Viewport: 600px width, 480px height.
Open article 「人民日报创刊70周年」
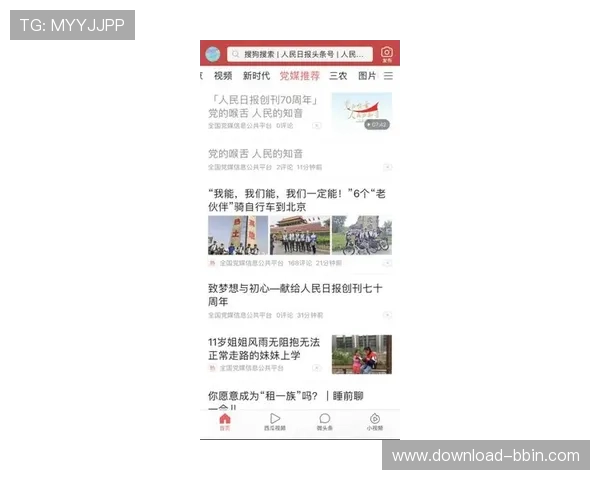(x=264, y=106)
